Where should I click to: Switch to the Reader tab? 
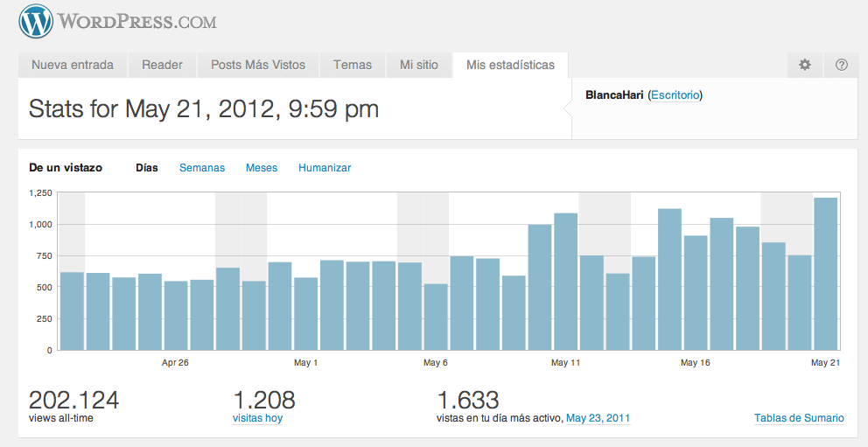click(x=162, y=65)
